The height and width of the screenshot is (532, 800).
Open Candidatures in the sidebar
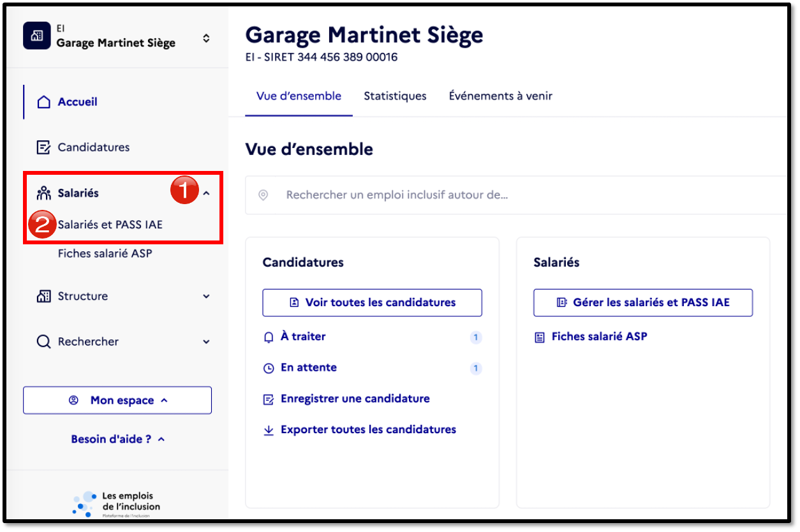coord(94,147)
